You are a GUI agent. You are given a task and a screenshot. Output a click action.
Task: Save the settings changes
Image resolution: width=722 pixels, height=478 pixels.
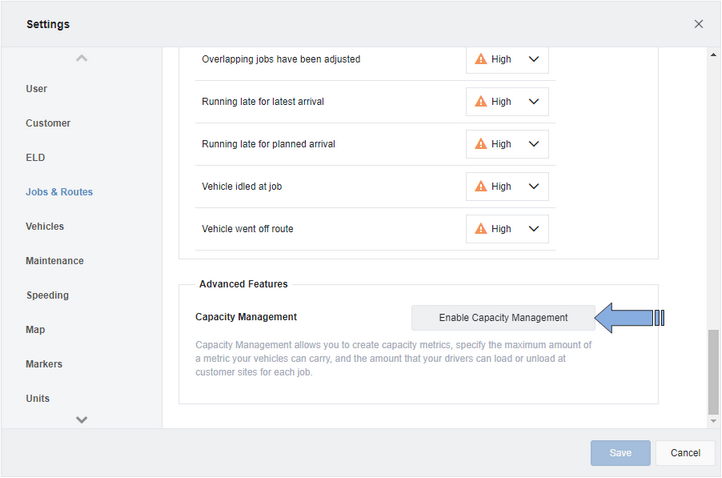pos(620,453)
